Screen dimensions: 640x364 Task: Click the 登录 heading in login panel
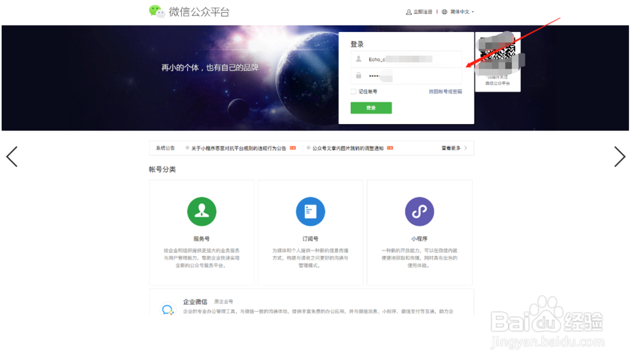(356, 44)
